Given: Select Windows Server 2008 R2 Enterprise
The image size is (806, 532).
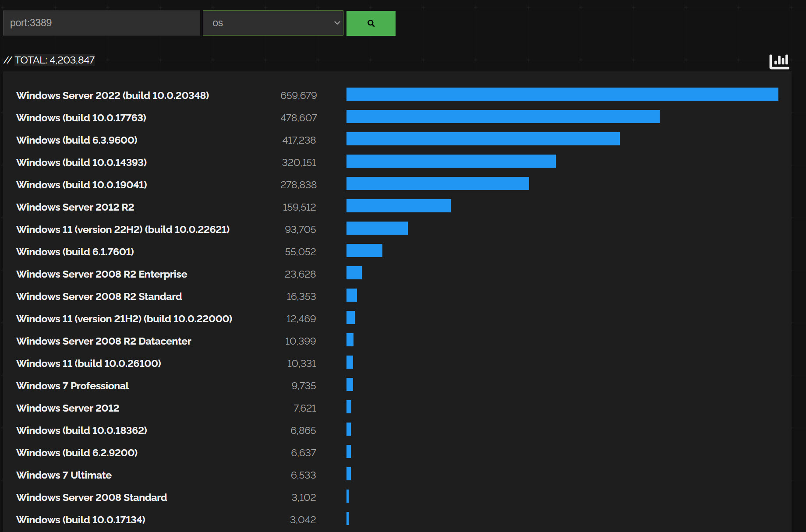Looking at the screenshot, I should [102, 274].
